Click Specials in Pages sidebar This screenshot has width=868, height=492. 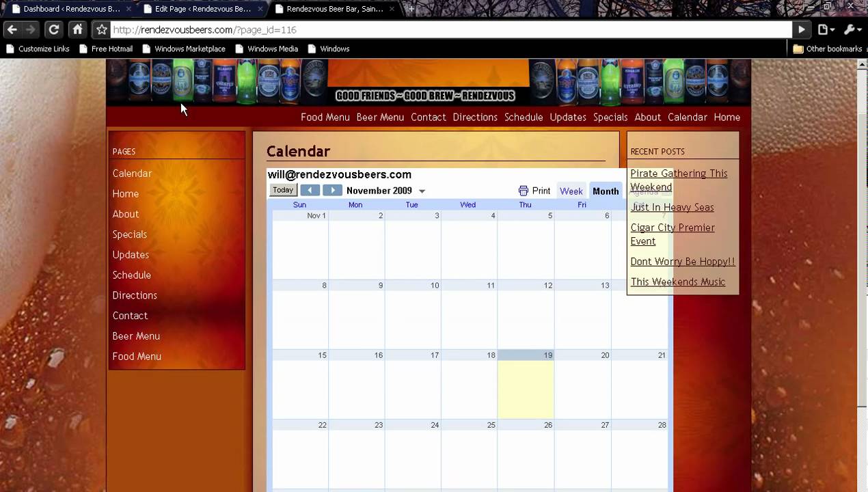130,234
